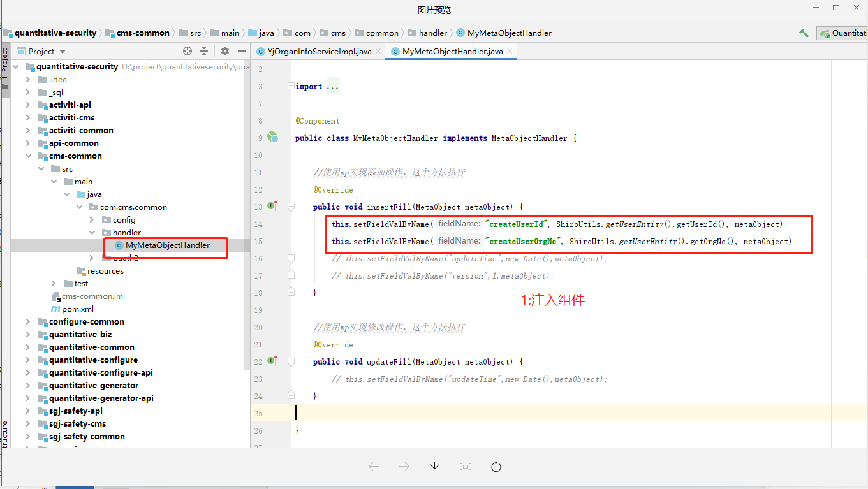Viewport: 868px width, 489px height.
Task: Expand the config package
Action: 92,220
